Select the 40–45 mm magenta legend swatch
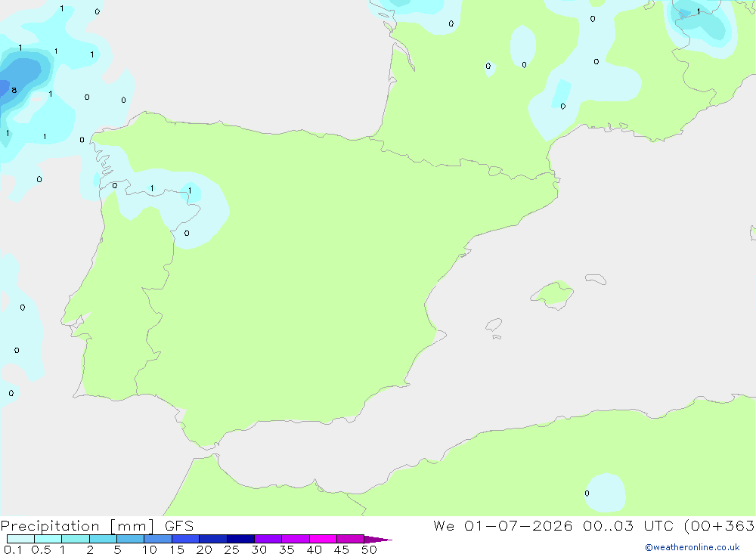Screen dimensions: 756x554 tap(323, 539)
